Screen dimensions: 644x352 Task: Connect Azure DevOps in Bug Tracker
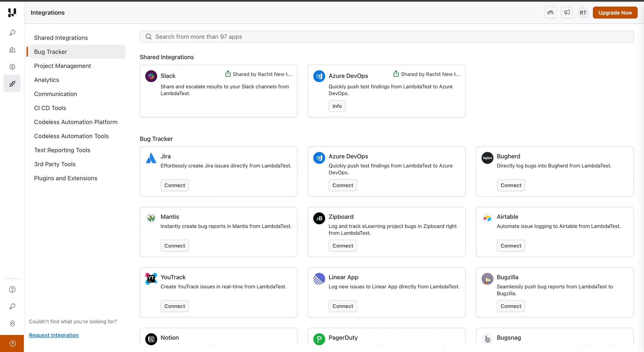pos(343,186)
